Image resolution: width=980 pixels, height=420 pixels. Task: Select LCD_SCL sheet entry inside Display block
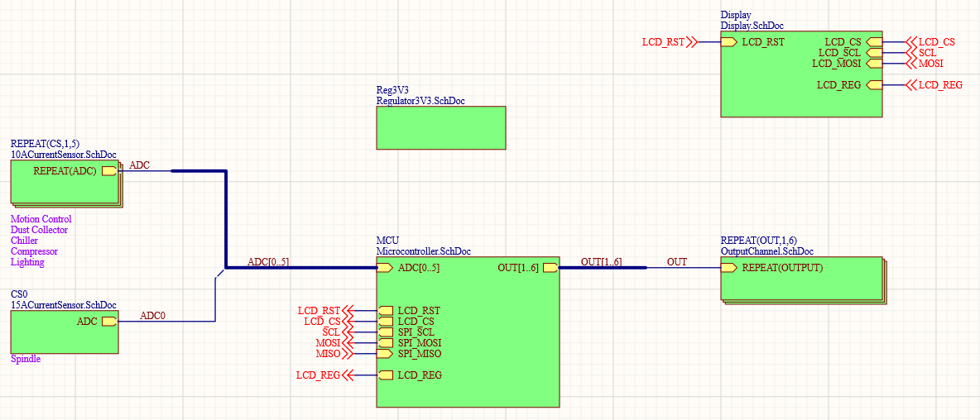point(850,52)
